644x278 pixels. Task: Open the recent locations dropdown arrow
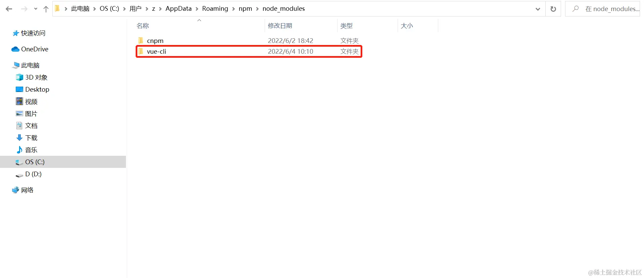(x=36, y=9)
